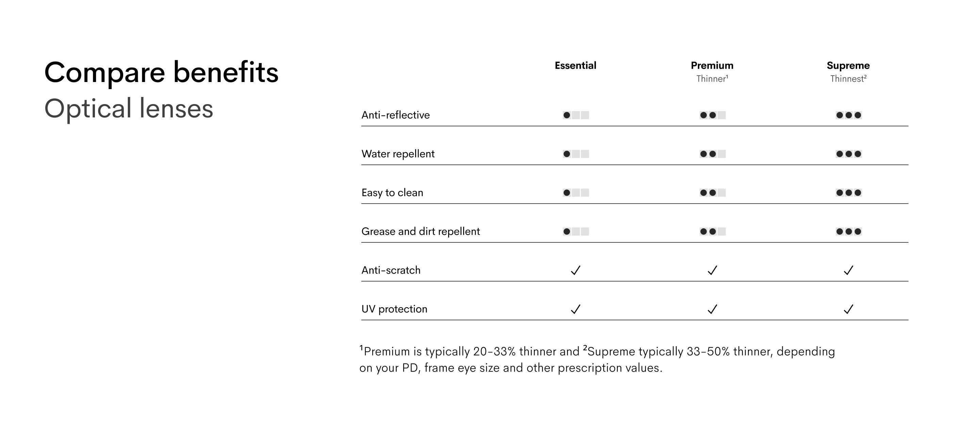
Task: Click the UV protection row label
Action: click(394, 309)
